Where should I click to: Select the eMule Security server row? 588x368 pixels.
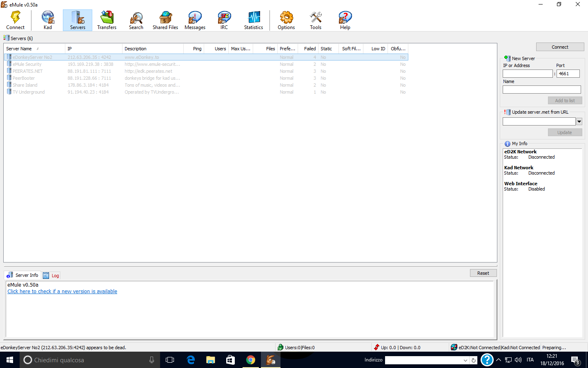click(206, 64)
